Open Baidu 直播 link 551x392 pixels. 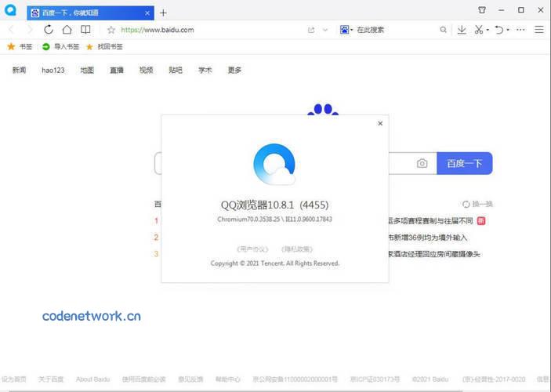point(117,70)
